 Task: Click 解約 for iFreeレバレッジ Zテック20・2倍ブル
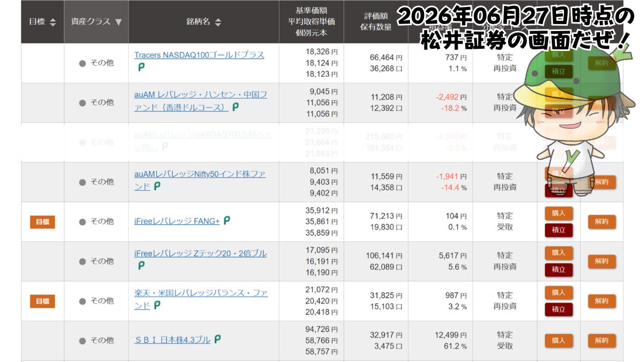click(602, 261)
